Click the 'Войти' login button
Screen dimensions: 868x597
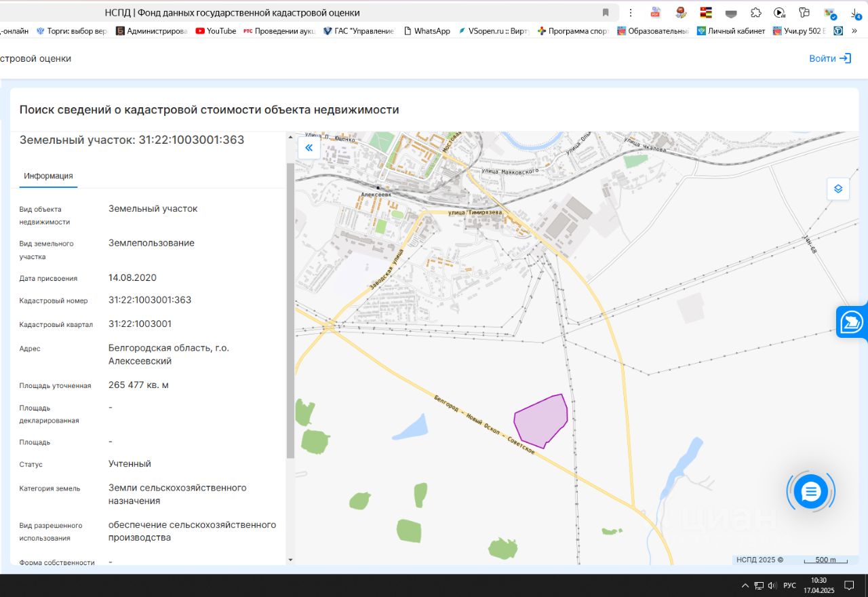830,58
